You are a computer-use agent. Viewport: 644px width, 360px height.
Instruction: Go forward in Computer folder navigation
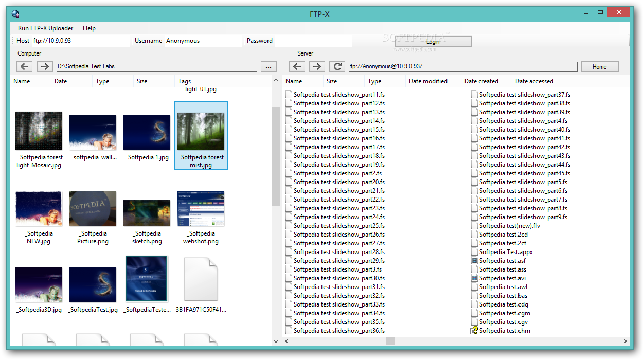coord(45,66)
